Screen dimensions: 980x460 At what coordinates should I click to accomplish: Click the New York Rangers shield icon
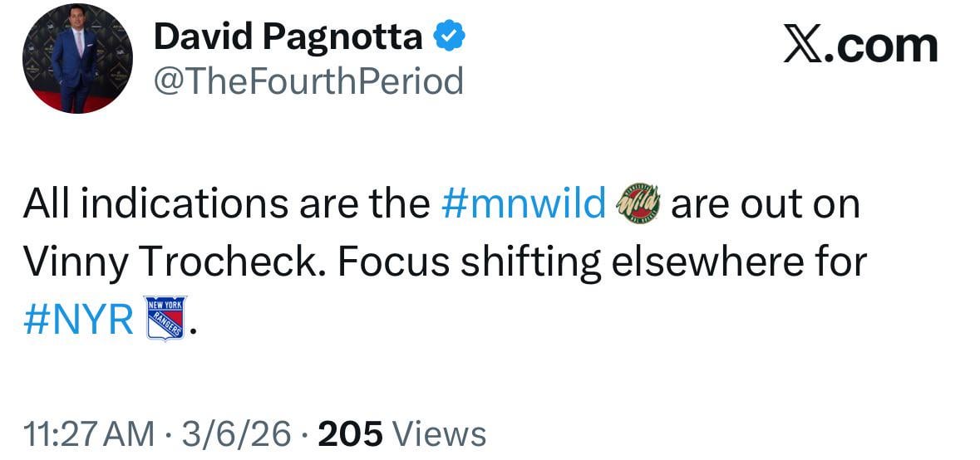coord(166,318)
